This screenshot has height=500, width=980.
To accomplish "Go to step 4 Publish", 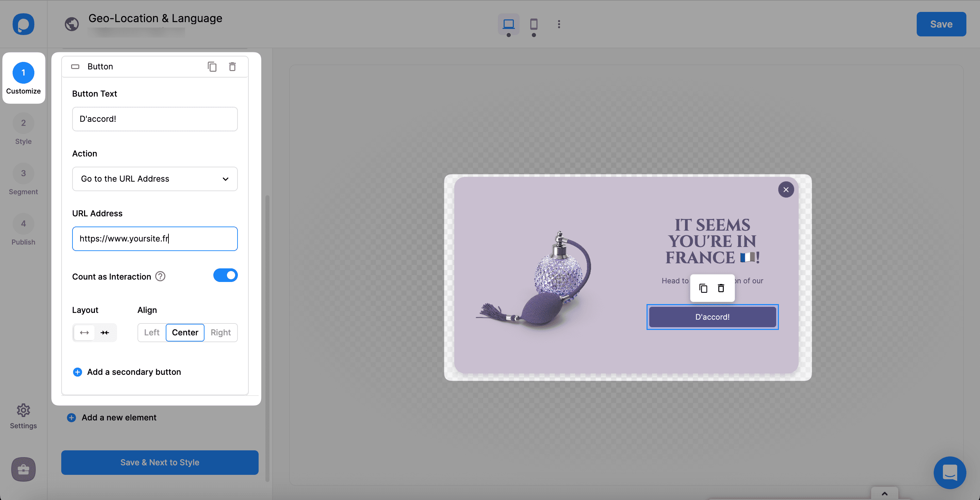I will pos(23,230).
